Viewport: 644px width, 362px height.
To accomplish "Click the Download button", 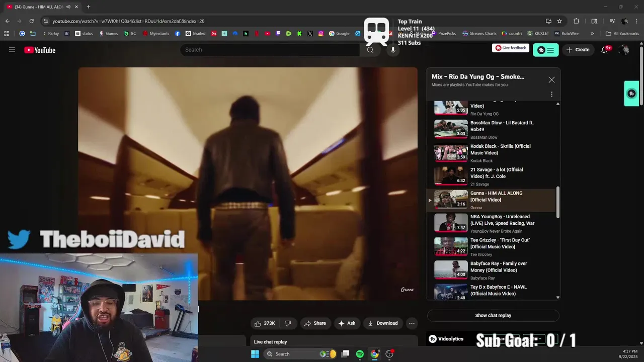I will tap(382, 323).
